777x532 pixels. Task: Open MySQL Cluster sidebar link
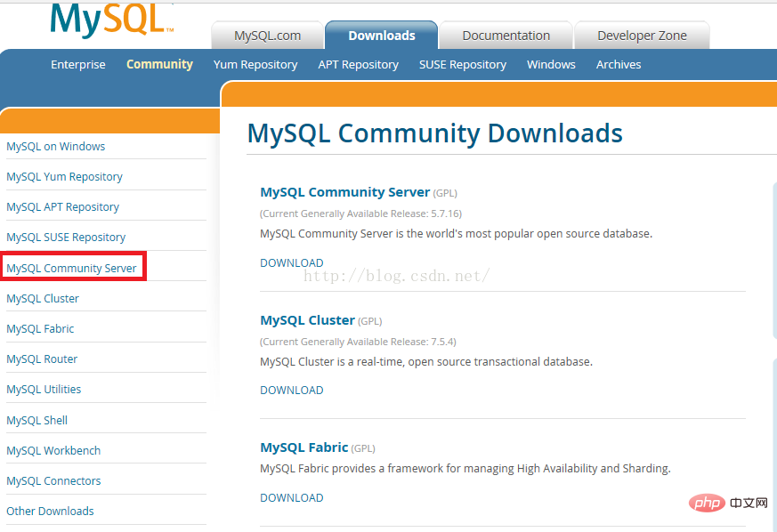click(x=43, y=299)
